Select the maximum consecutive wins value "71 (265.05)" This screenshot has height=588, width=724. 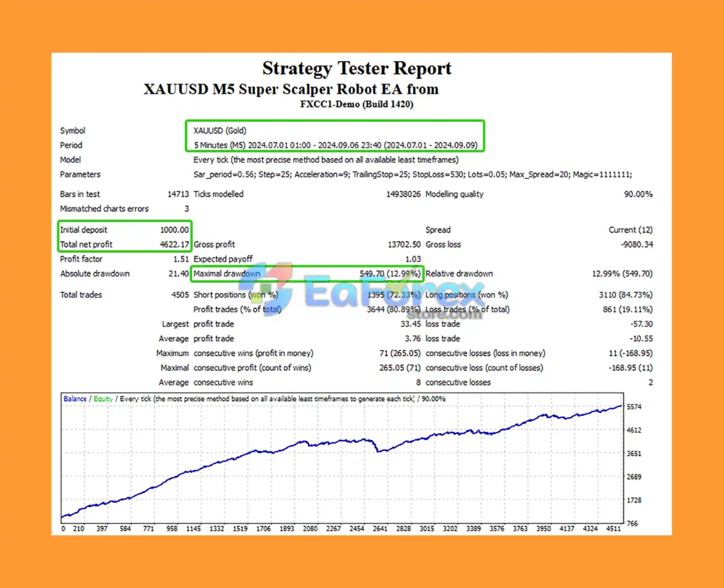click(x=400, y=353)
